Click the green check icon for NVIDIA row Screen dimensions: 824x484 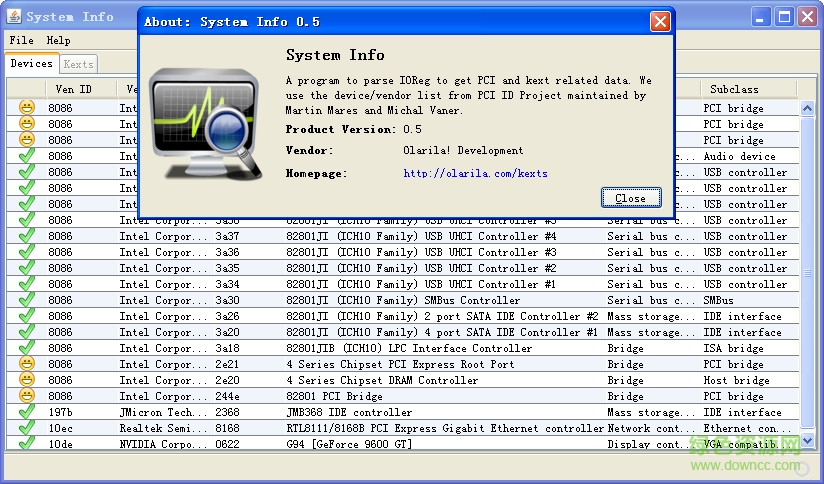click(x=26, y=443)
